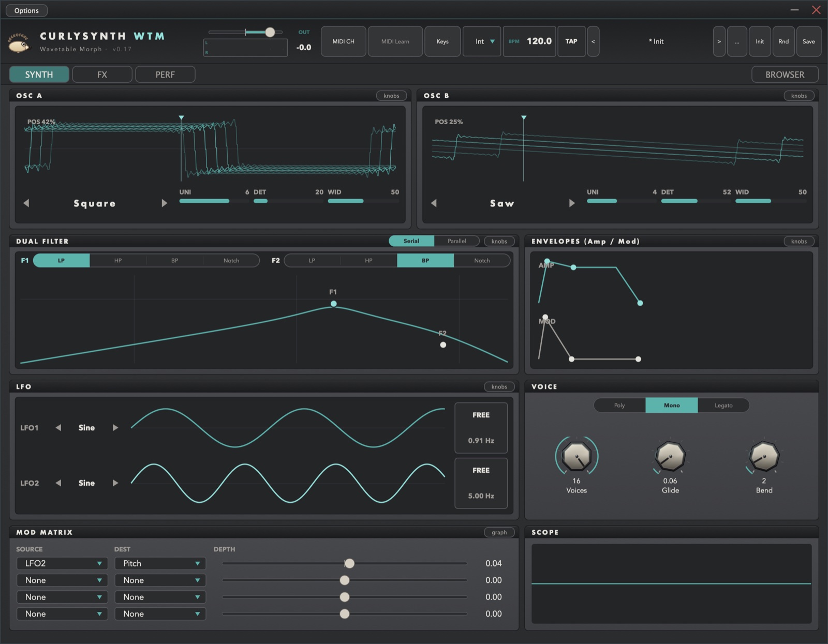Open the Options menu
The height and width of the screenshot is (644, 828).
click(x=26, y=10)
